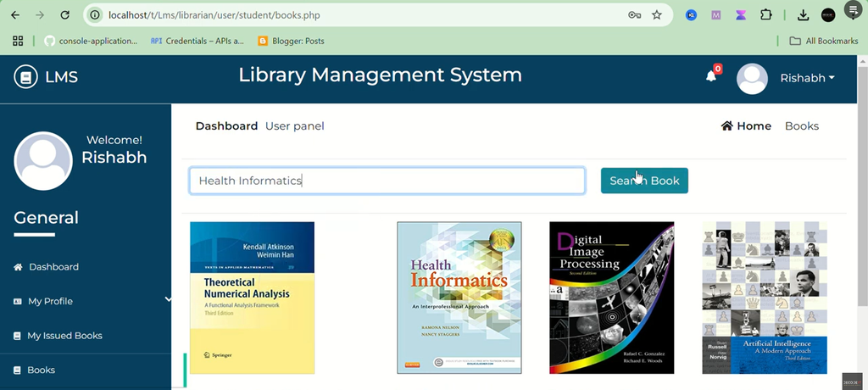Click the Dashboard home icon in sidebar
Screen dimensions: 868x390
click(x=19, y=267)
